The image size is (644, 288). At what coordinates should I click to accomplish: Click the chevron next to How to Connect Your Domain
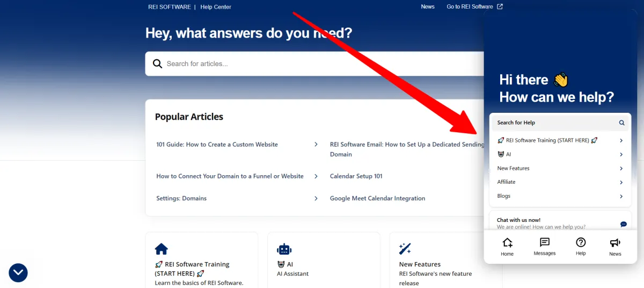316,176
